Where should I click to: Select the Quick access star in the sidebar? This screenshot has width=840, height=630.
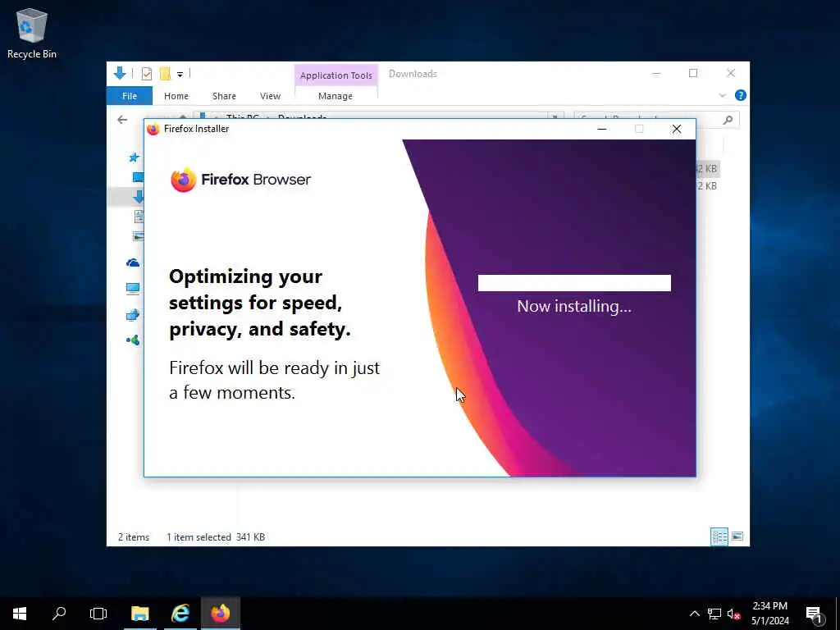point(134,157)
